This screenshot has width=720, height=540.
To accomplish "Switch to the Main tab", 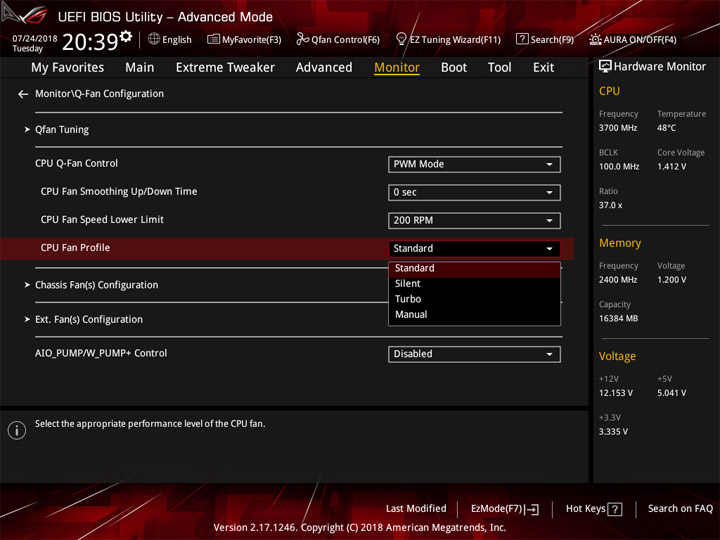I will pyautogui.click(x=140, y=68).
